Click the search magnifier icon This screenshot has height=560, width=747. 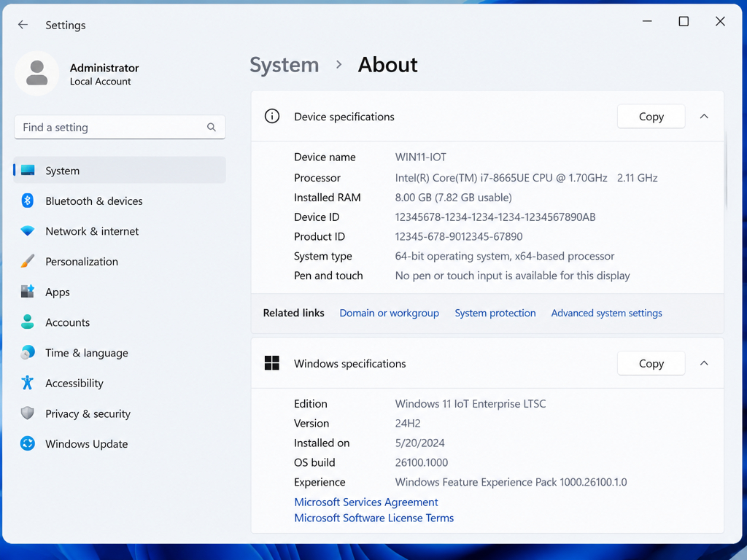click(x=212, y=127)
